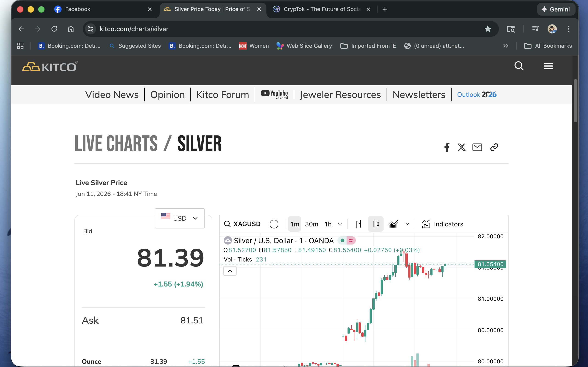Click the Kitco search magnifier icon

519,66
